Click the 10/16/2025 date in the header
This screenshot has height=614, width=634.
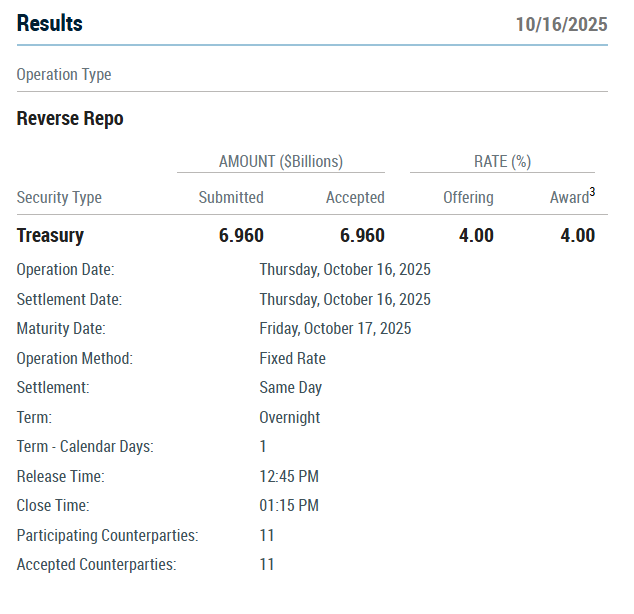tap(561, 25)
